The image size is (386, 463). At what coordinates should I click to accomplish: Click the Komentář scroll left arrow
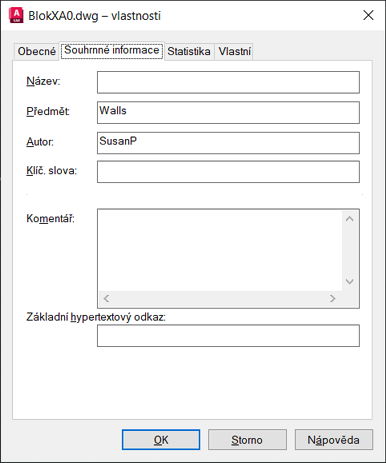(106, 299)
